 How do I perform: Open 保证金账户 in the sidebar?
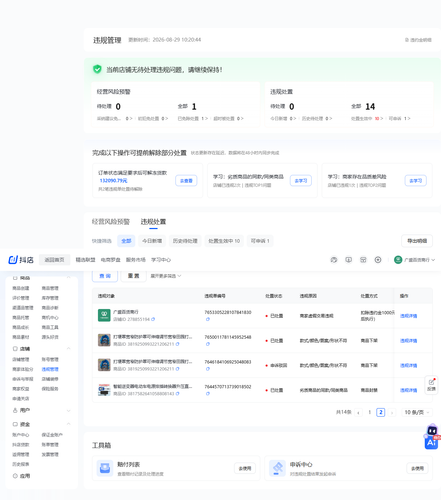click(52, 435)
